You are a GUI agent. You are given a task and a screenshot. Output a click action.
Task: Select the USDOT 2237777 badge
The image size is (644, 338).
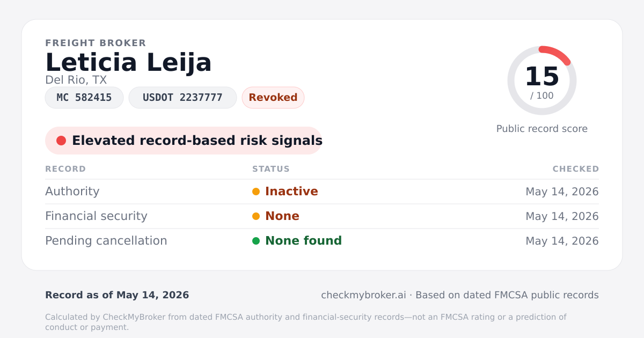point(182,98)
